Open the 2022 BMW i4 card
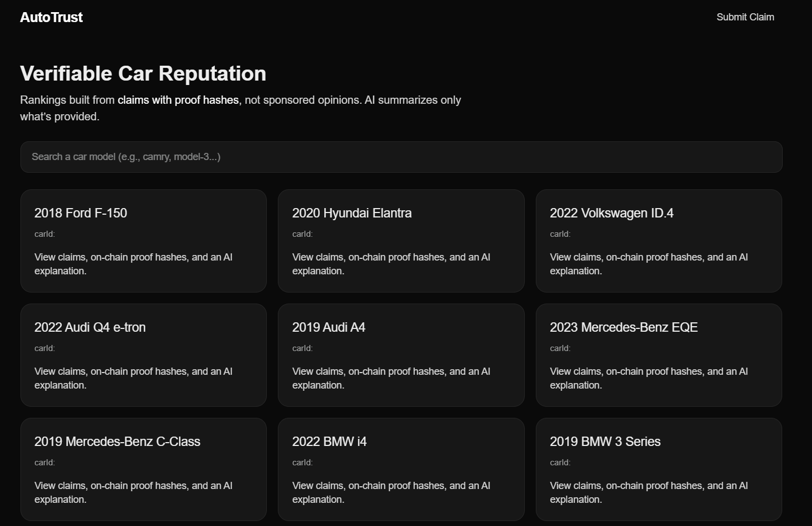 click(x=401, y=470)
